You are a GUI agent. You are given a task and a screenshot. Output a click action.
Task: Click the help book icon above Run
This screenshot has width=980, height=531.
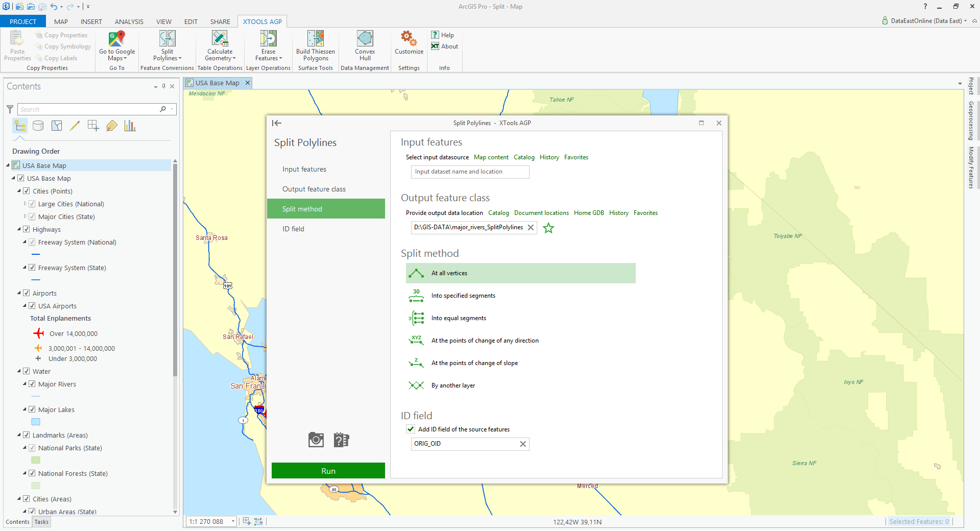(x=341, y=440)
